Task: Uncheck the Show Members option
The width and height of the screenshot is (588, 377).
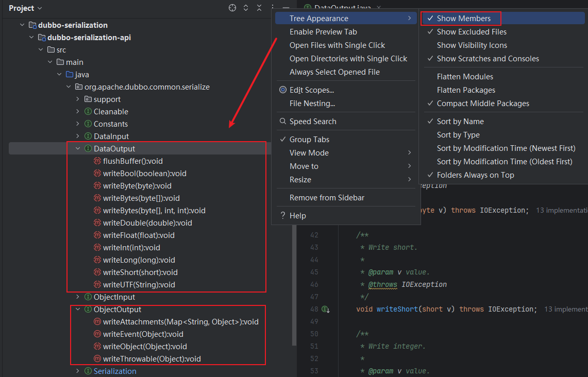Action: (x=463, y=19)
